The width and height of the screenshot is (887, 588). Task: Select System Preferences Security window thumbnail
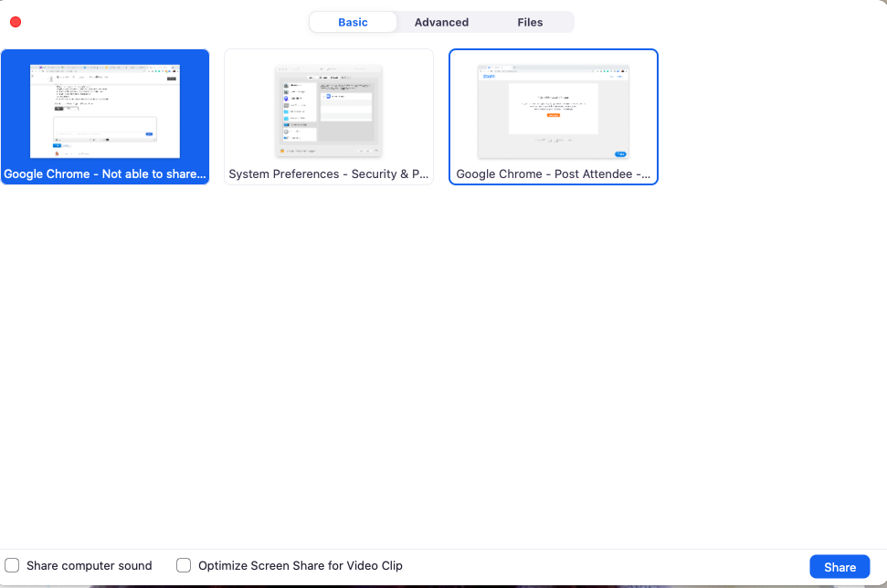329,117
